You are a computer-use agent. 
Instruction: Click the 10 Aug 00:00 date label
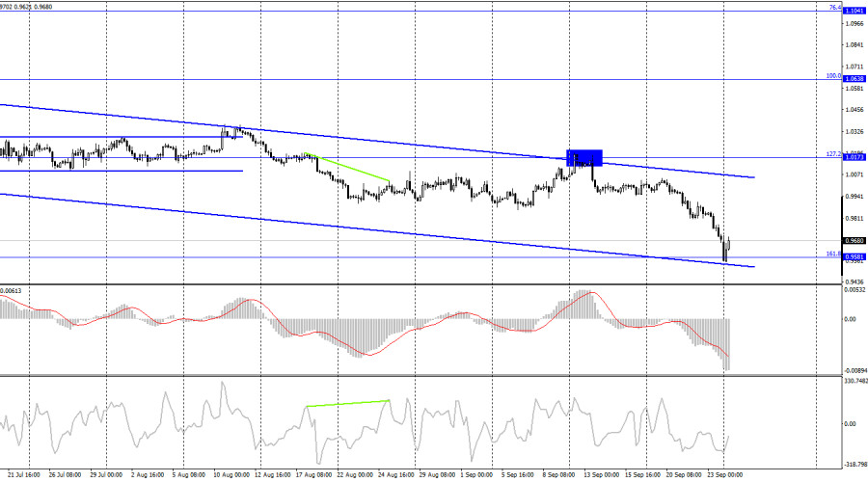coord(231,475)
